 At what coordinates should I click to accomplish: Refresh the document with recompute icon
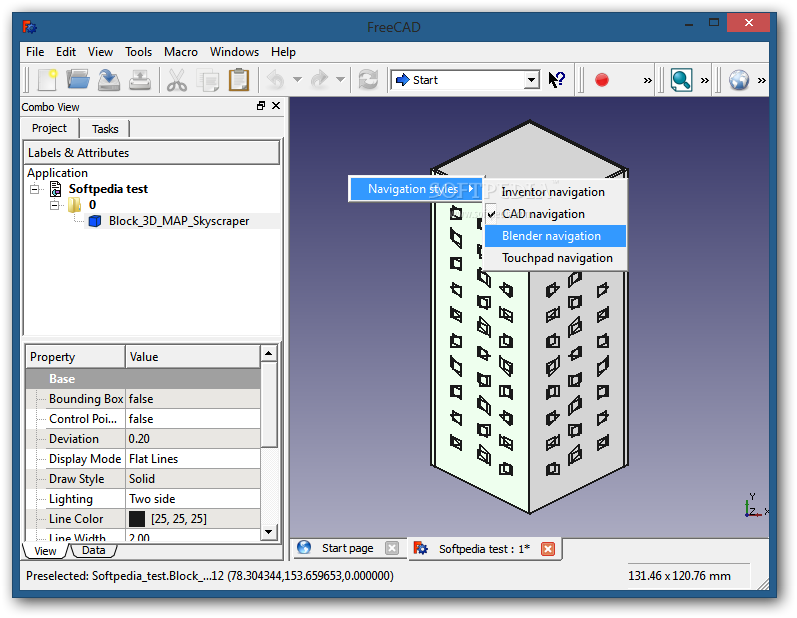(x=368, y=80)
